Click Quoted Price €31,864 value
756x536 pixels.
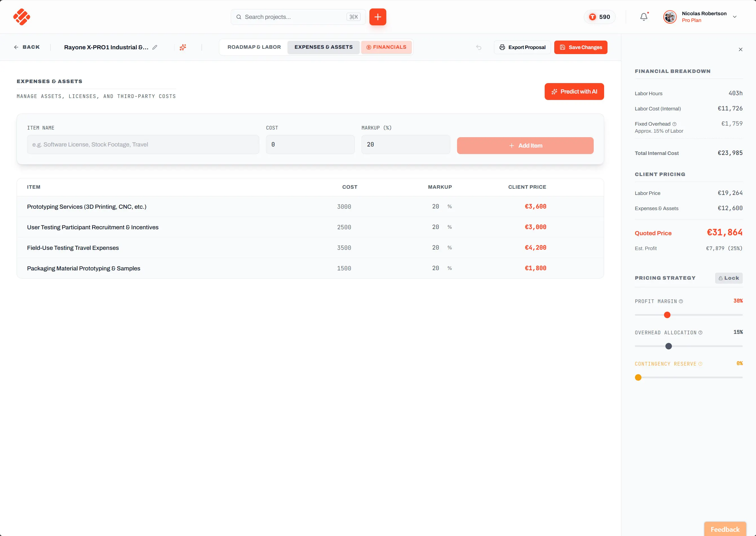click(x=724, y=232)
